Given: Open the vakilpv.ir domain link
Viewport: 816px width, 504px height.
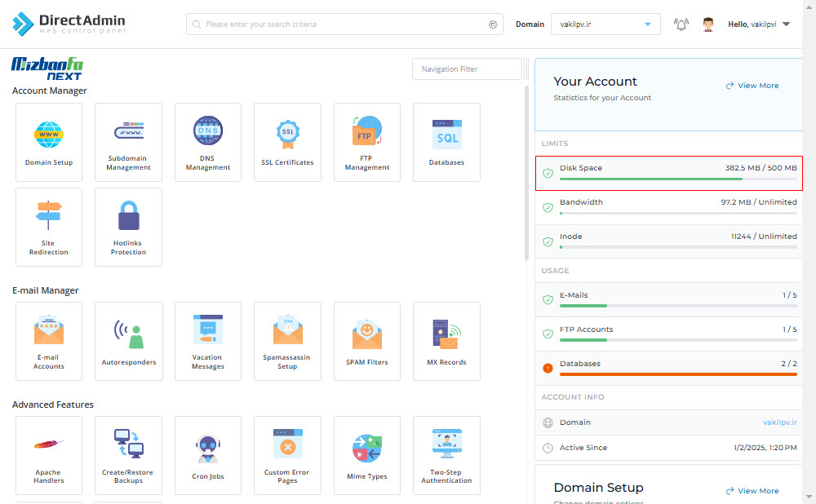Looking at the screenshot, I should pos(779,422).
